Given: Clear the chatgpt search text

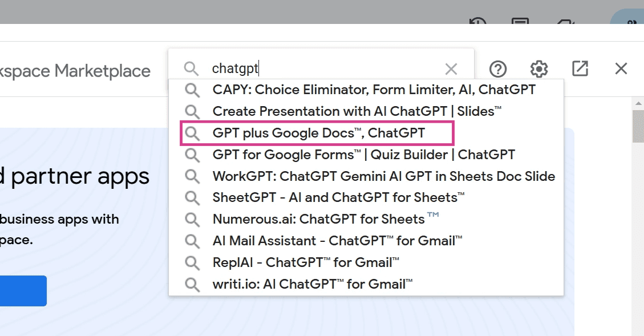Looking at the screenshot, I should (451, 69).
